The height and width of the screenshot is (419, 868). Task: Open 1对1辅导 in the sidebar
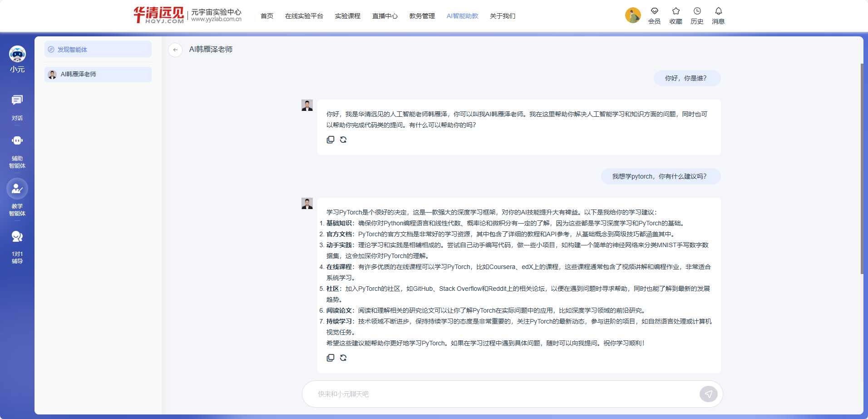pos(17,246)
